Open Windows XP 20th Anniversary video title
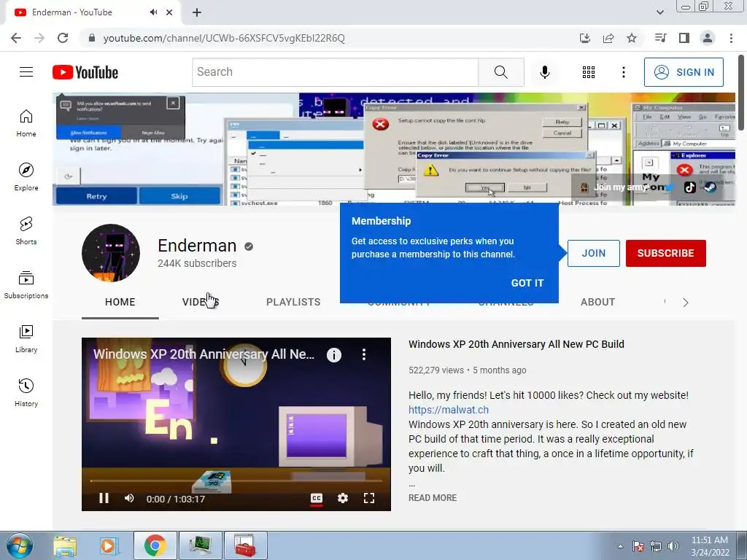The height and width of the screenshot is (560, 747). click(x=516, y=344)
